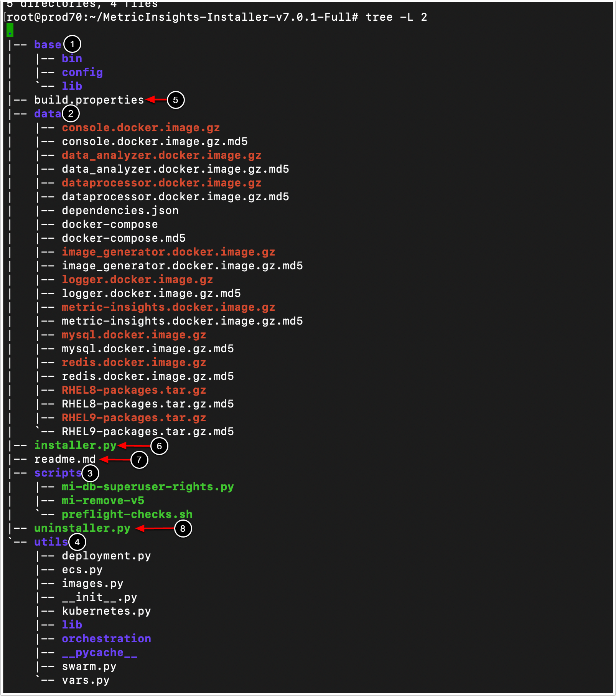Click the utils directory name
This screenshot has width=616, height=696.
[x=51, y=542]
